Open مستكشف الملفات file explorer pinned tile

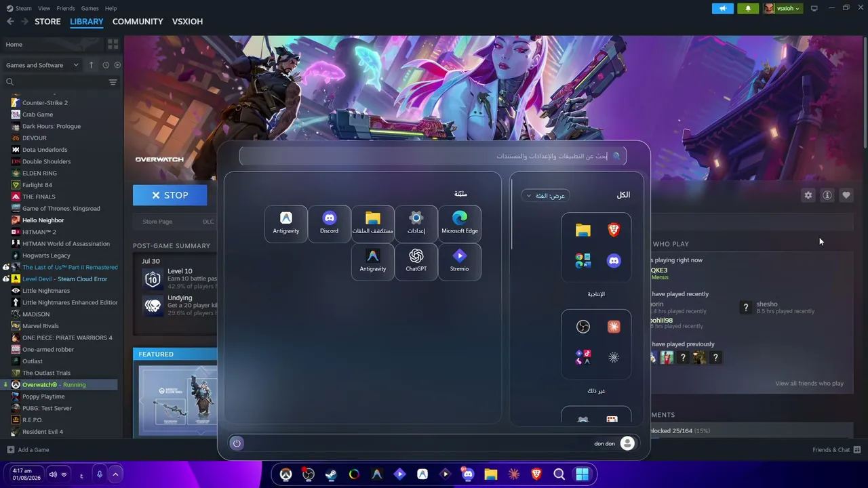(373, 224)
